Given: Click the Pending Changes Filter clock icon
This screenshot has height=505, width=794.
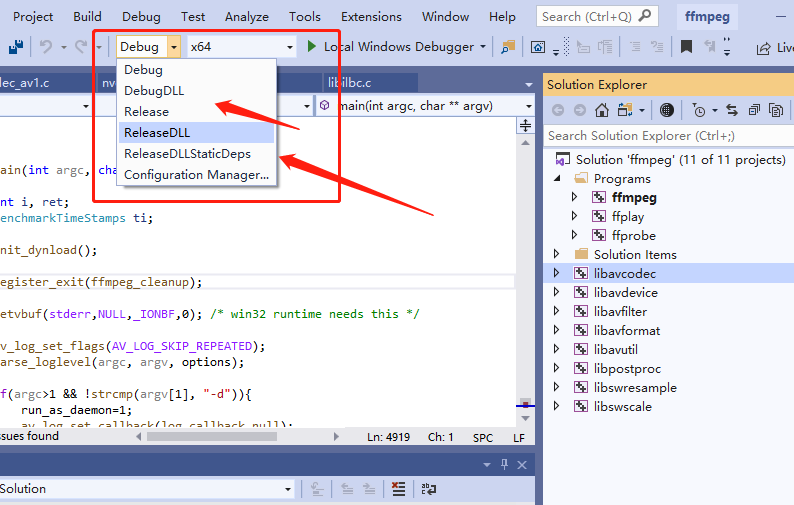Looking at the screenshot, I should (x=698, y=111).
